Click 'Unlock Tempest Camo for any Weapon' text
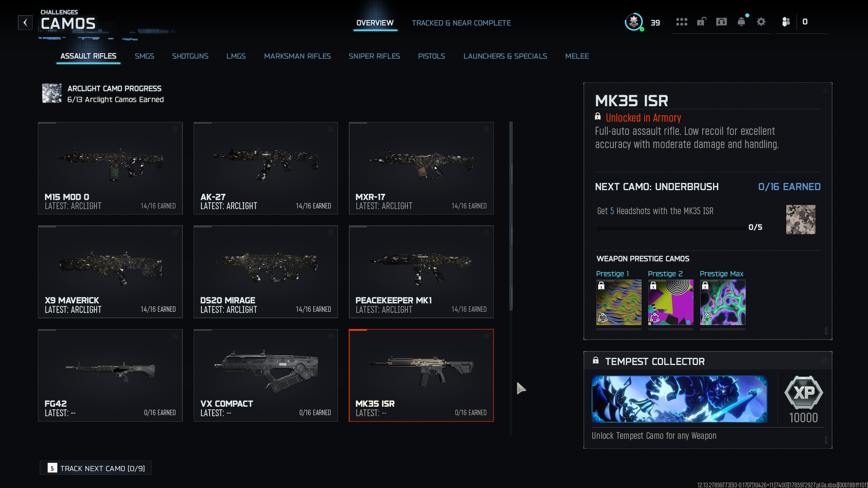The width and height of the screenshot is (868, 488). coord(654,436)
